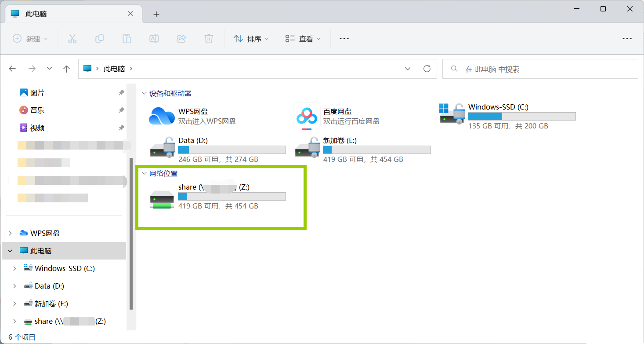Click the Paste clipboard icon

tap(127, 39)
